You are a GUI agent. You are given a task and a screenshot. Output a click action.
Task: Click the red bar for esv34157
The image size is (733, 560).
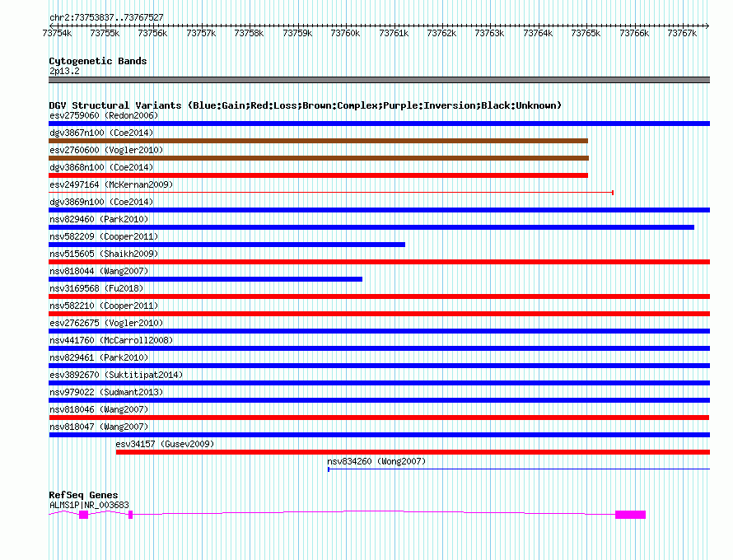coord(413,452)
